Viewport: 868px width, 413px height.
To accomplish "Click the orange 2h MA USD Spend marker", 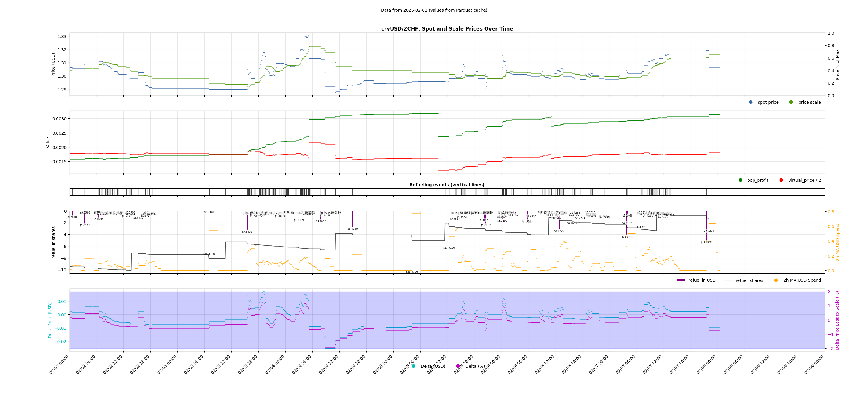I will (776, 280).
